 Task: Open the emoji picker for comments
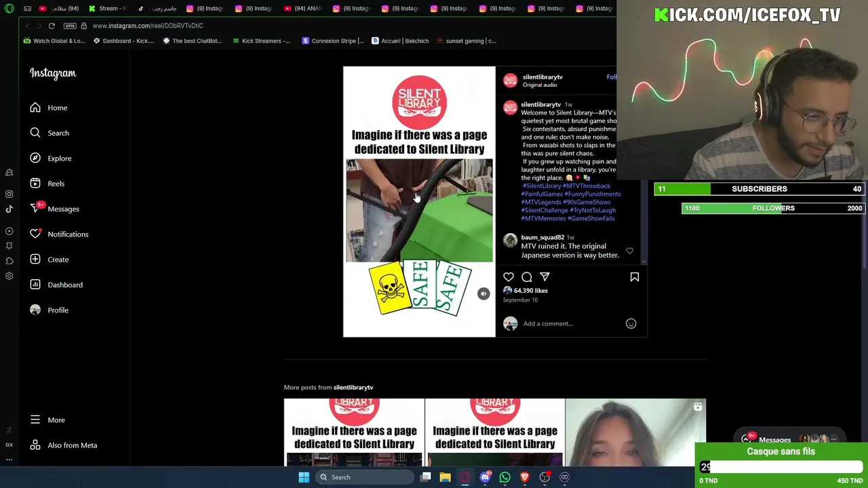tap(631, 323)
